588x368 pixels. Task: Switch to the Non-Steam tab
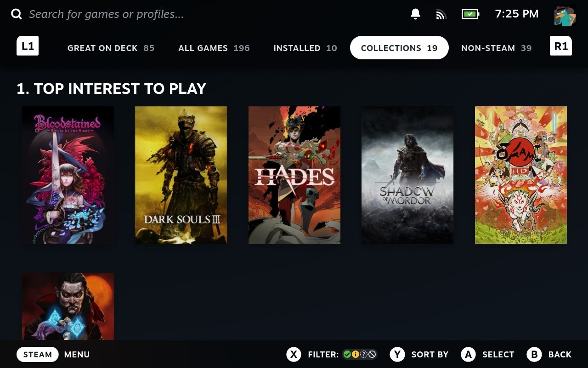[496, 48]
